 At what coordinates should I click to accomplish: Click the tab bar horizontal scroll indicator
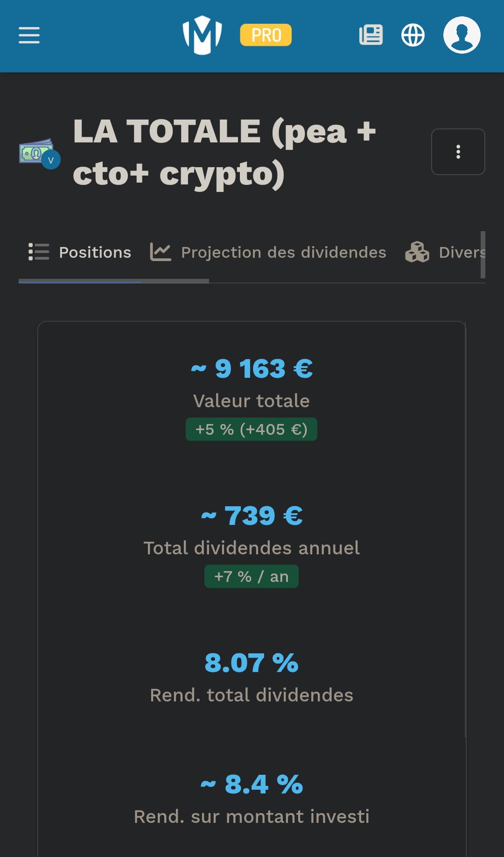coord(114,281)
